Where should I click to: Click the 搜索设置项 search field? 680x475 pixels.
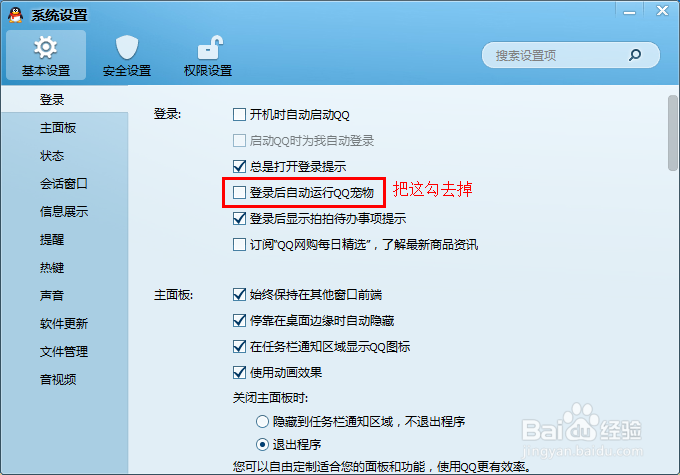pyautogui.click(x=559, y=55)
